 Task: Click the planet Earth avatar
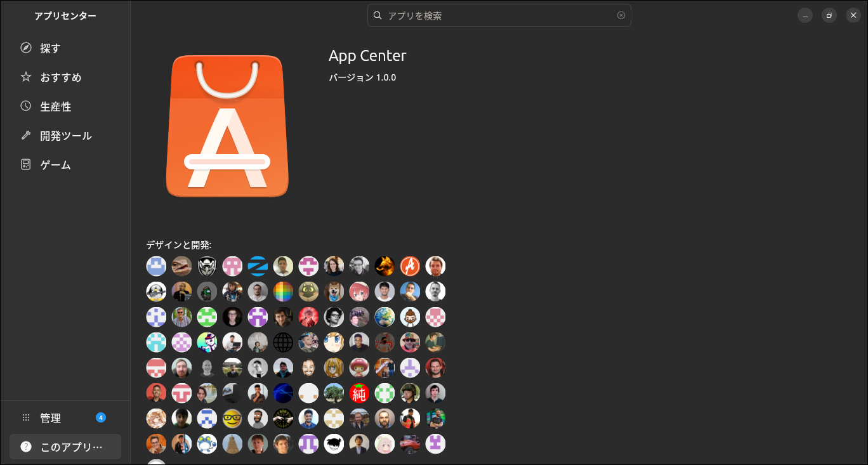pos(385,317)
